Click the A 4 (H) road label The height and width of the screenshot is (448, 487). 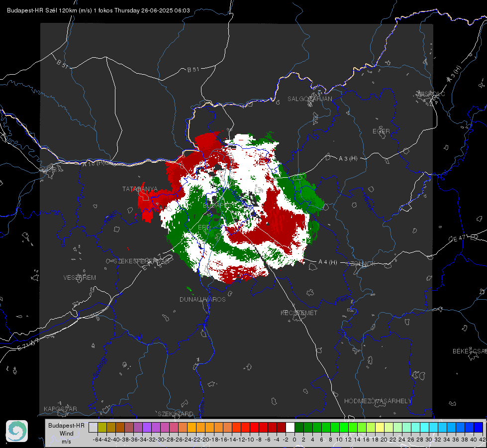(x=328, y=262)
